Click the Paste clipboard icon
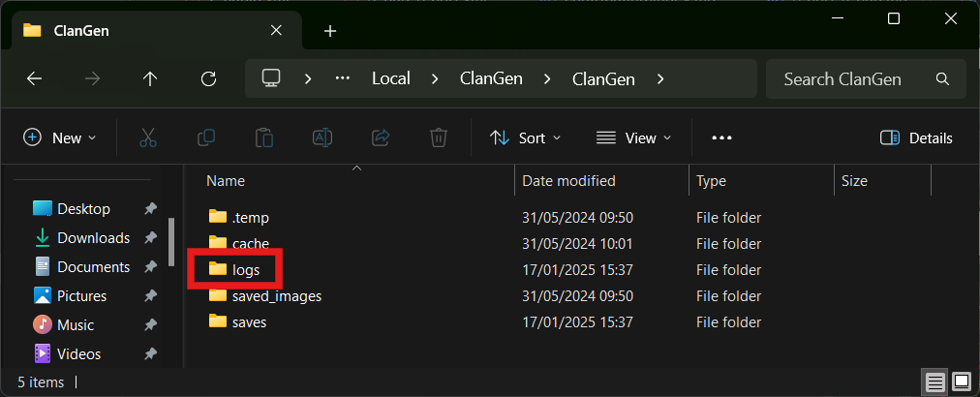980x397 pixels. 264,137
